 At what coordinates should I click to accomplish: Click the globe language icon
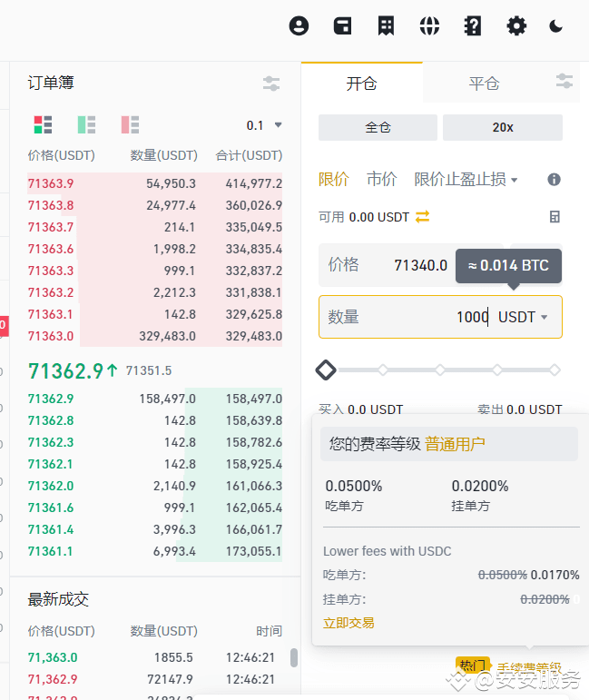pos(429,25)
